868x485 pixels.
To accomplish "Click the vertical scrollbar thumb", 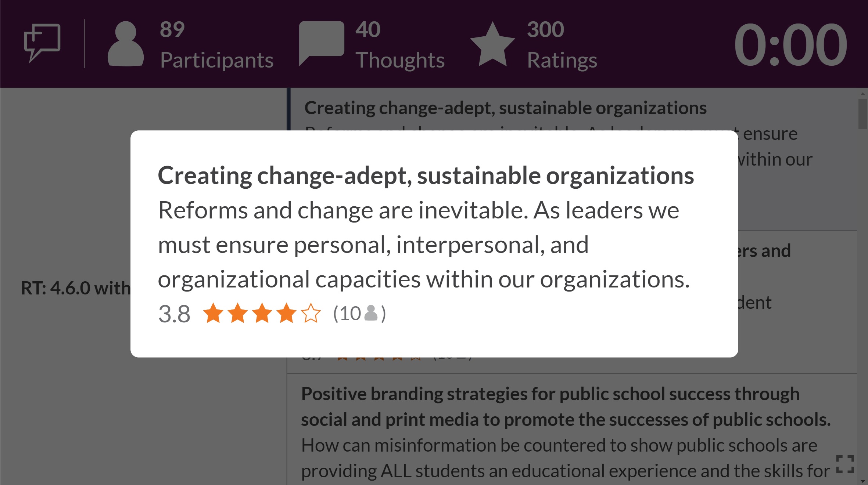I will (x=862, y=114).
